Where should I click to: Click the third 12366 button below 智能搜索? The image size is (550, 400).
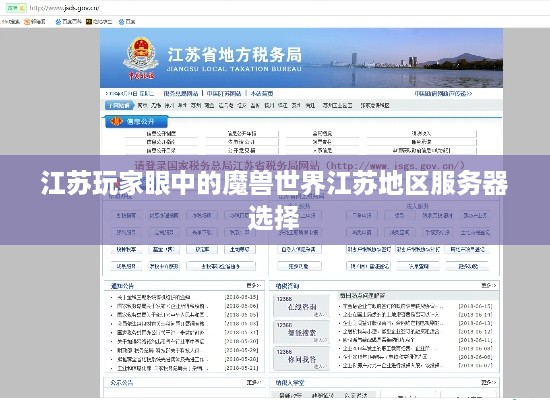(302, 359)
